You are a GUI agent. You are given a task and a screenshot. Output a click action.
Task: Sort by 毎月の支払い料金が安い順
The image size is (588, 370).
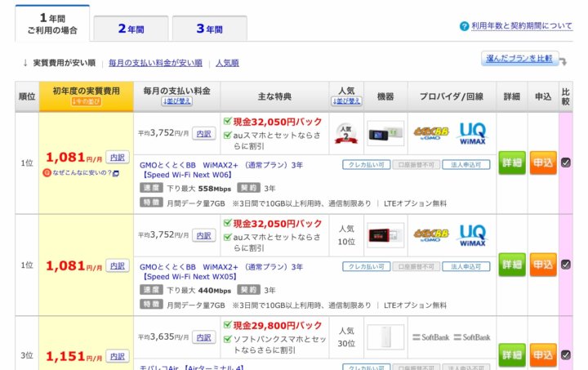click(x=156, y=63)
